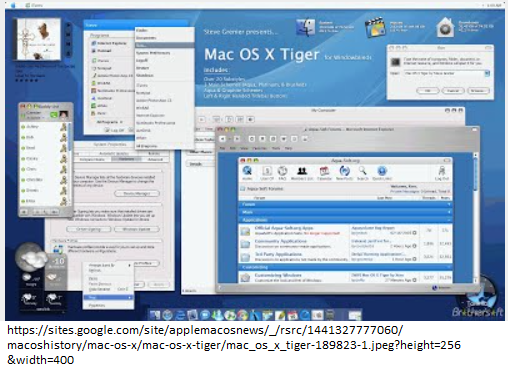The image size is (508, 369).
Task: Launch Safari compass icon in the dock
Action: [x=168, y=314]
